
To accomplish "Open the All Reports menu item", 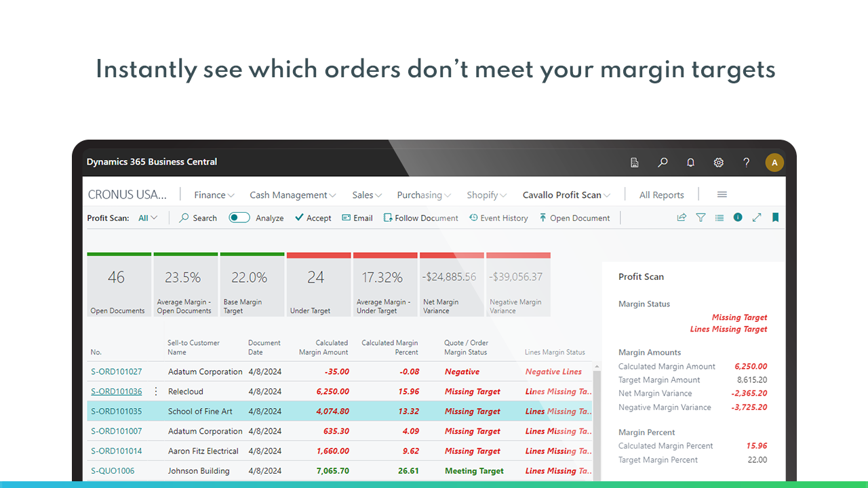I will click(661, 195).
